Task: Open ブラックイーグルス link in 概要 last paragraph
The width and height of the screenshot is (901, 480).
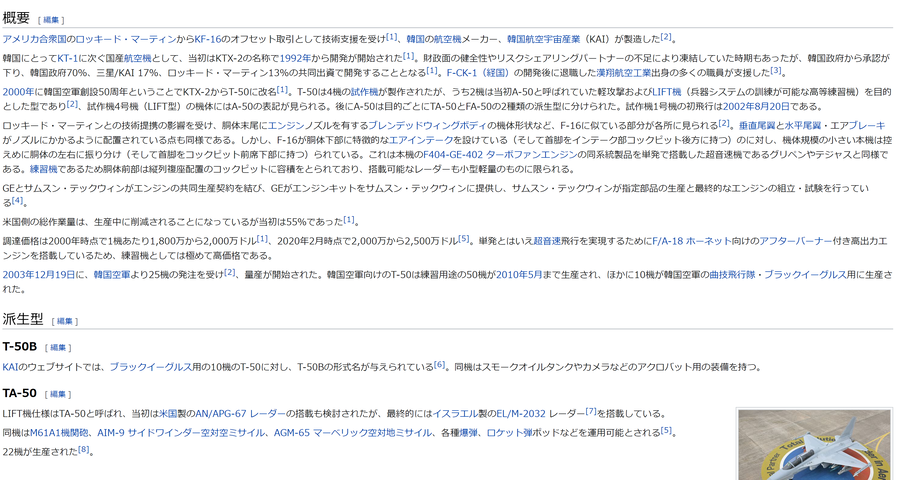Action: [805, 275]
